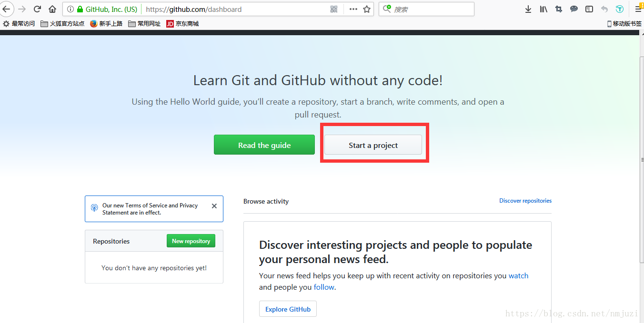The image size is (644, 323).
Task: Open the 新手上路 Firefox bookmark
Action: 106,24
